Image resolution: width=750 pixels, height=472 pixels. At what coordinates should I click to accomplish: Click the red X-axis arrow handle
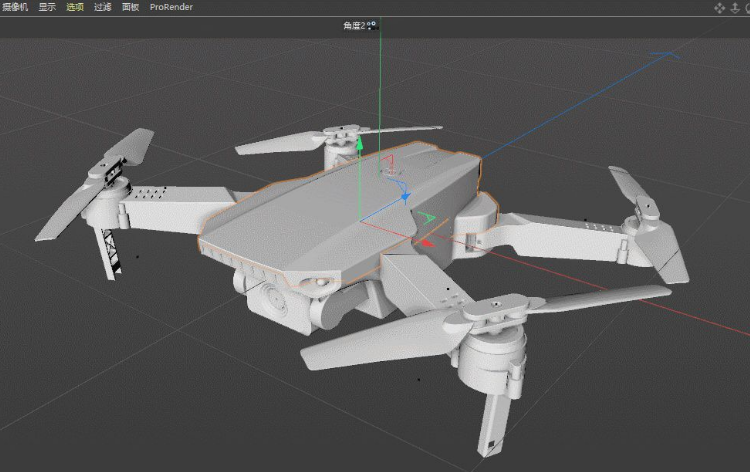tap(427, 244)
